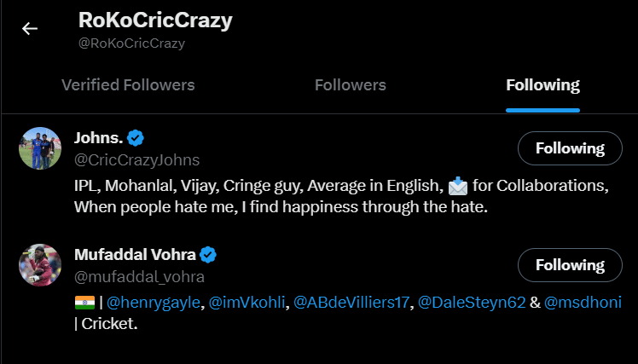Open Mufaddal Vohra's profile picture

[x=39, y=265]
